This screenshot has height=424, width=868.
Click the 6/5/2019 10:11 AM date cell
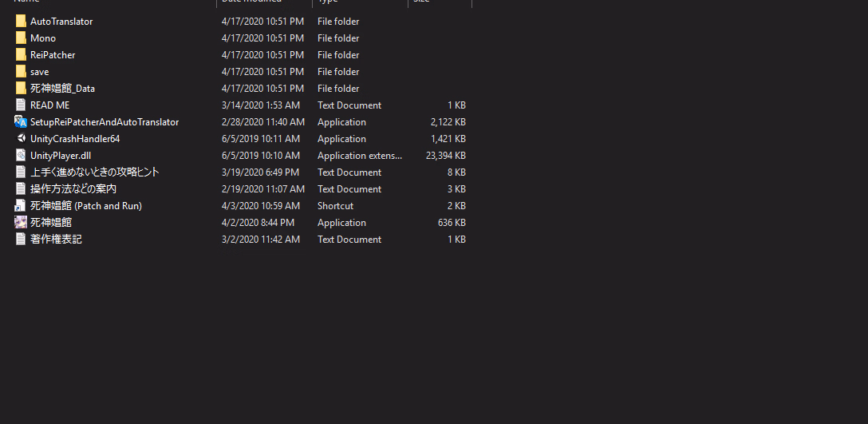coord(261,139)
